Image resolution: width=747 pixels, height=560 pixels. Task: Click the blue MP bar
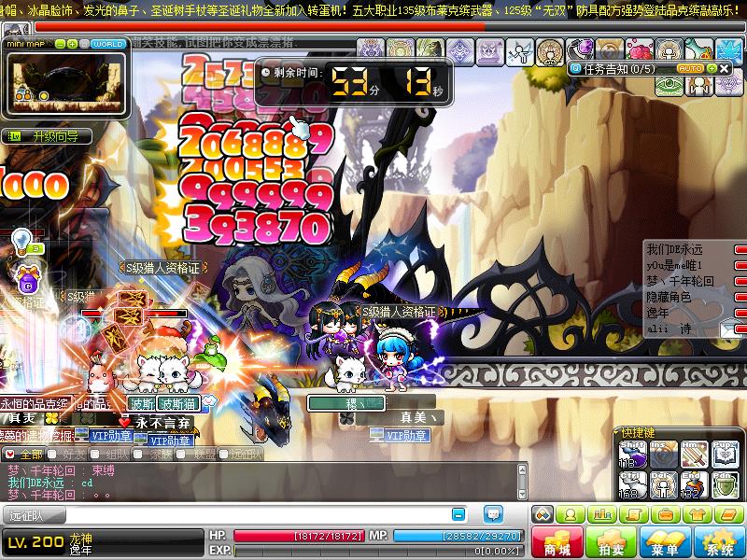(458, 536)
